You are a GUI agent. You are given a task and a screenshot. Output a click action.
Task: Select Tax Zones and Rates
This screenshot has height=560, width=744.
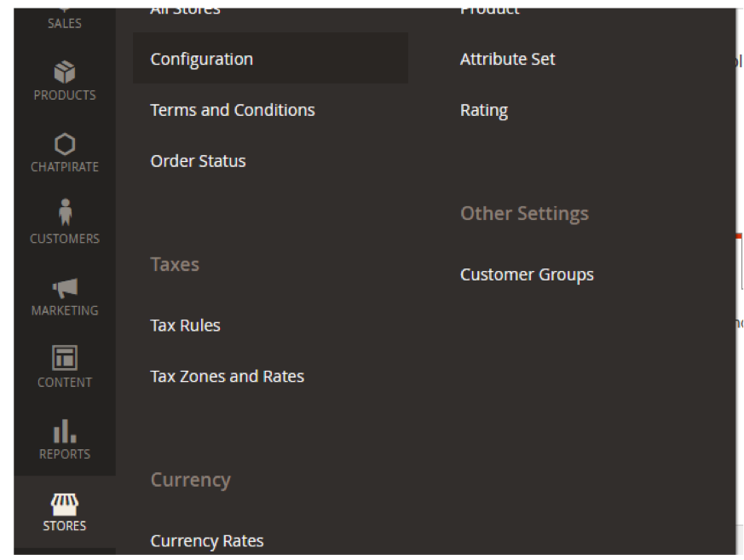point(227,376)
